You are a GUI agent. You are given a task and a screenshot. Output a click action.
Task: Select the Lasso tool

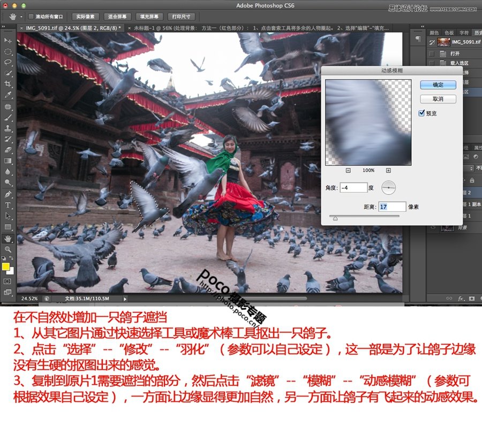[7, 61]
